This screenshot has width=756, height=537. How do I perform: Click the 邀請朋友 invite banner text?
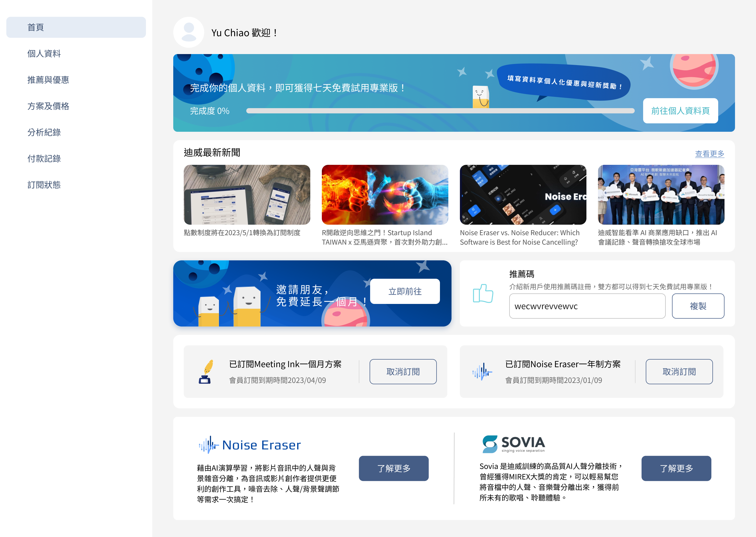pos(322,296)
